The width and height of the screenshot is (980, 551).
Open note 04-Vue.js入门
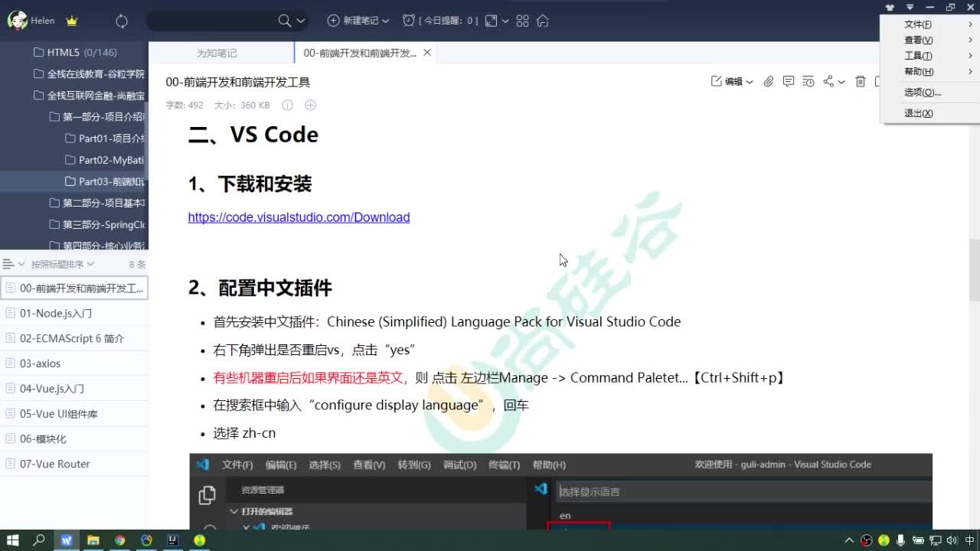[73, 389]
